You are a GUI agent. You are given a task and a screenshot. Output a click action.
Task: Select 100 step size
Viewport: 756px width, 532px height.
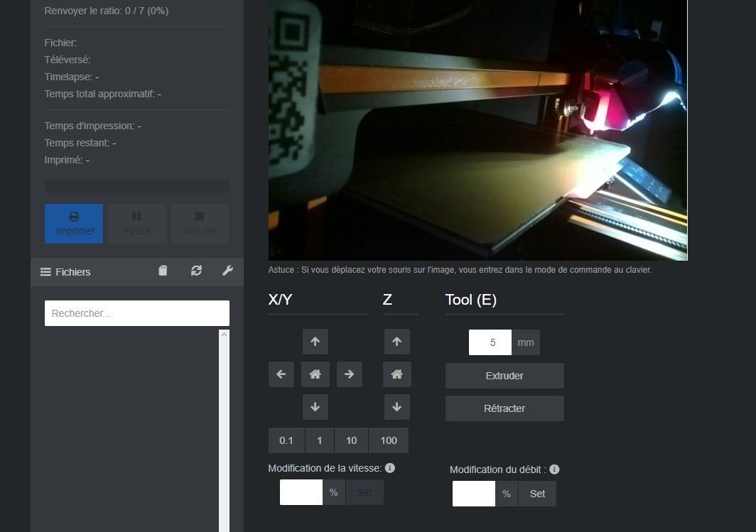coord(389,440)
